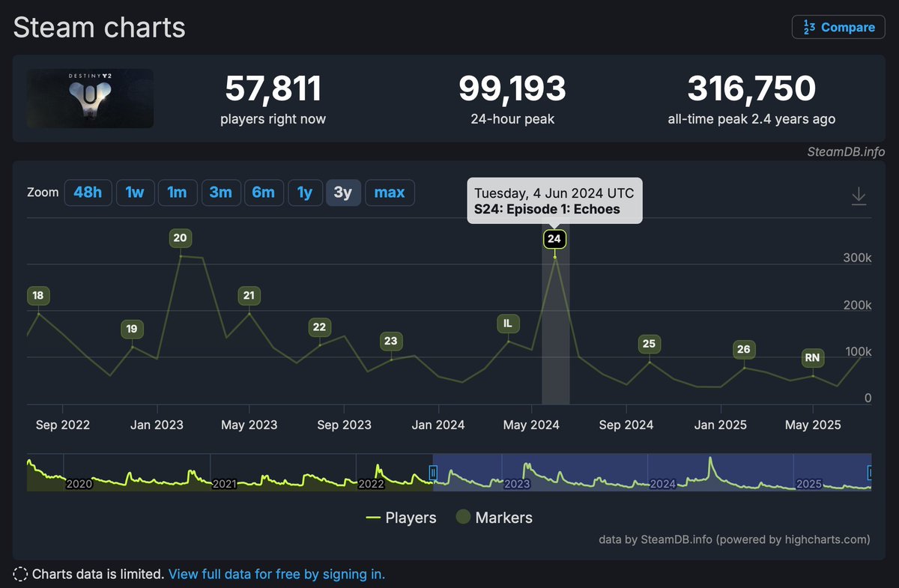Click the 'Jan 2023' axis label
Image resolution: width=899 pixels, height=588 pixels.
[x=157, y=425]
